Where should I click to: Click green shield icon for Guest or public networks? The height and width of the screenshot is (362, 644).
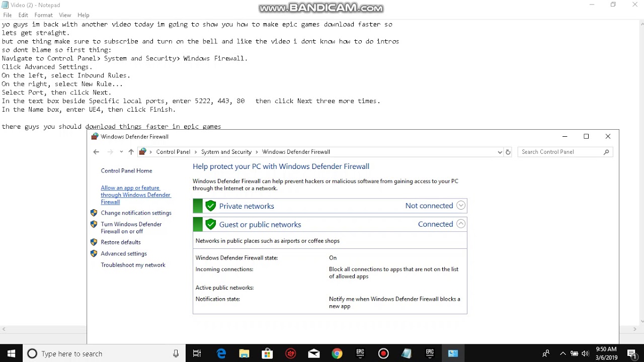coord(211,224)
